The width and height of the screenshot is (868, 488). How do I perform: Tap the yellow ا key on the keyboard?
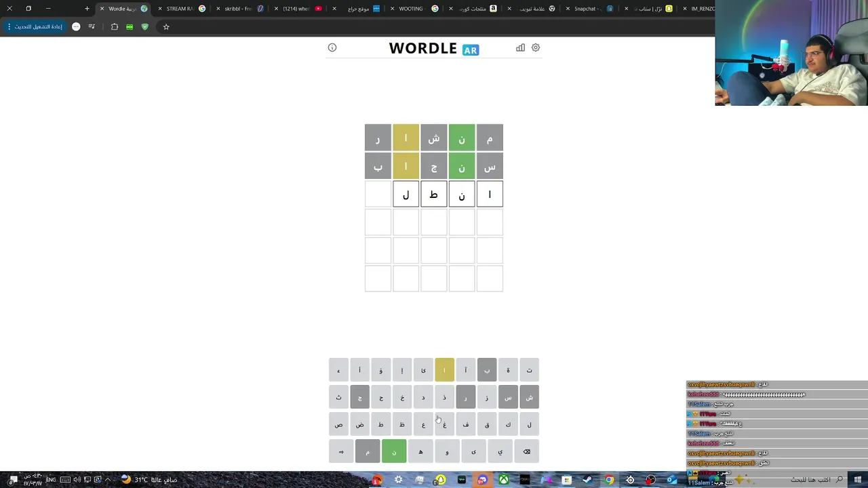pyautogui.click(x=445, y=370)
